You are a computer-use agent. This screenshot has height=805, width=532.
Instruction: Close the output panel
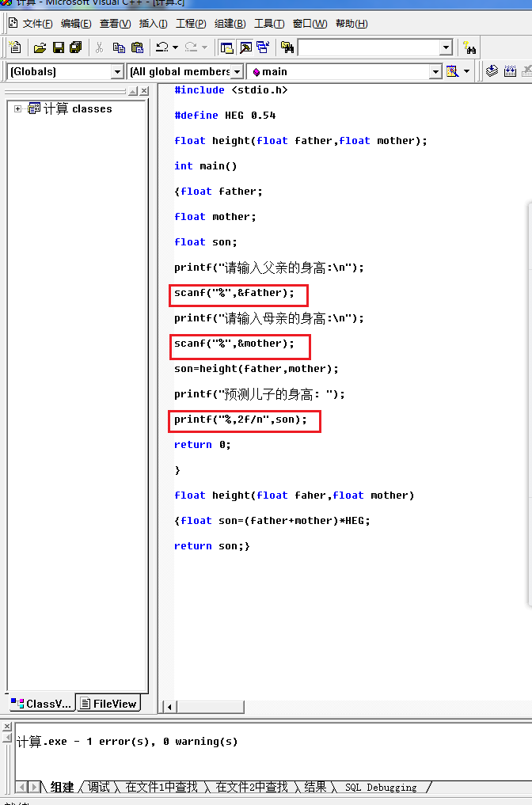7,727
